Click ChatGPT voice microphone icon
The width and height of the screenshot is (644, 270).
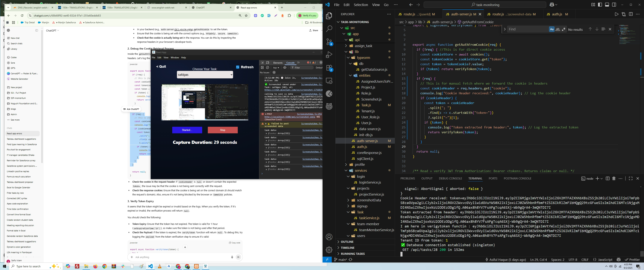pyautogui.click(x=232, y=257)
